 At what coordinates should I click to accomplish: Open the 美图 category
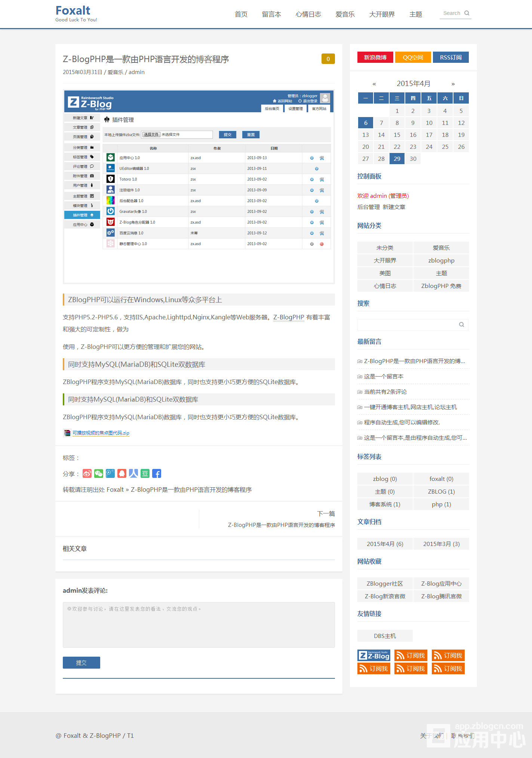coord(385,273)
